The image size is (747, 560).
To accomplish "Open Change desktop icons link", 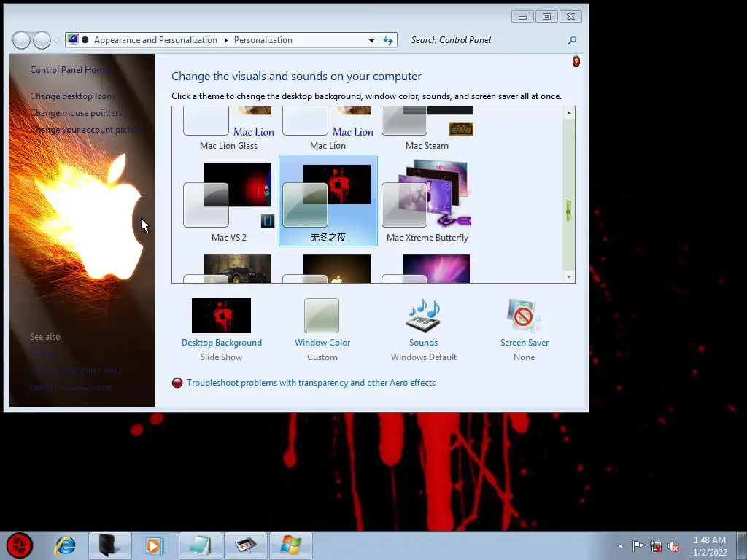I will pos(72,96).
